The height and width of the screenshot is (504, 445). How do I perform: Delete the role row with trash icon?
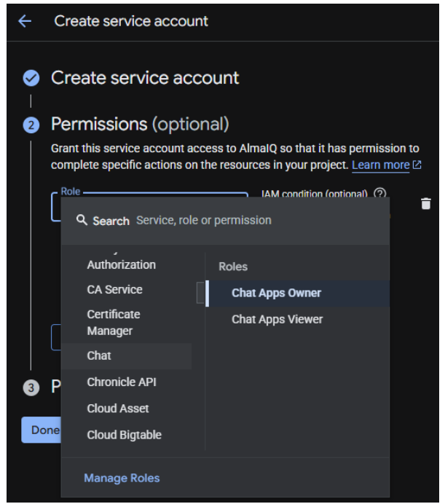tap(426, 203)
